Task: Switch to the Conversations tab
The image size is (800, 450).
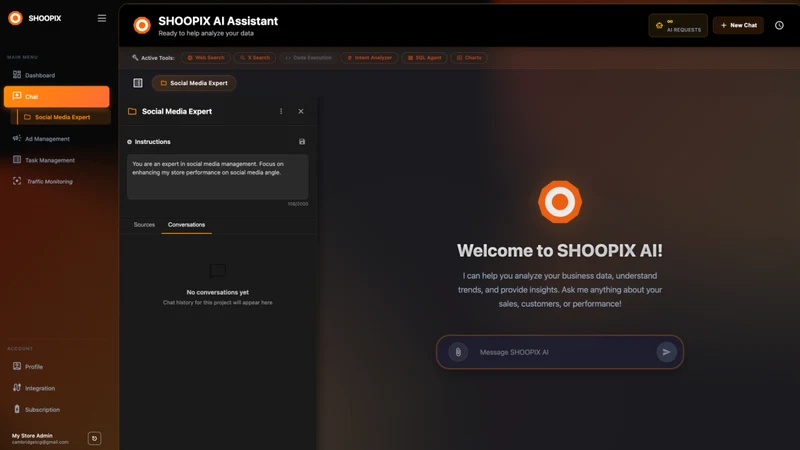Action: click(x=186, y=224)
